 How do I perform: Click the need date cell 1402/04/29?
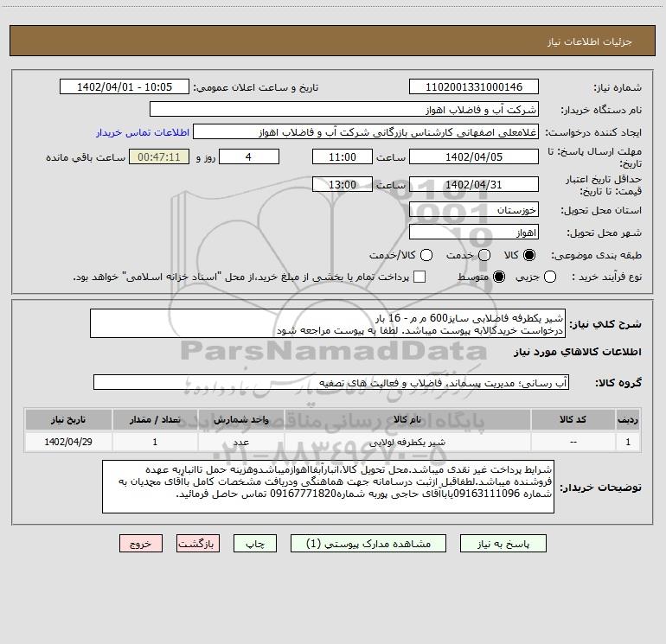68,442
